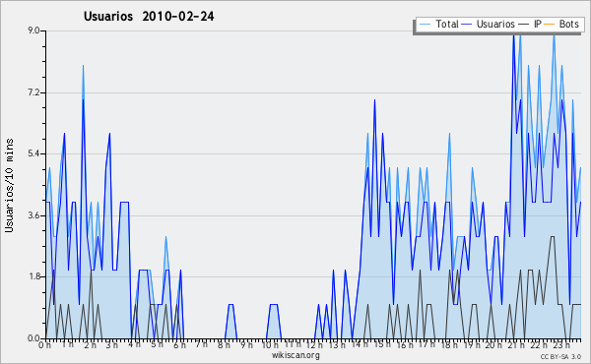
Task: Click the '18 h' x-axis label
Action: [x=449, y=345]
